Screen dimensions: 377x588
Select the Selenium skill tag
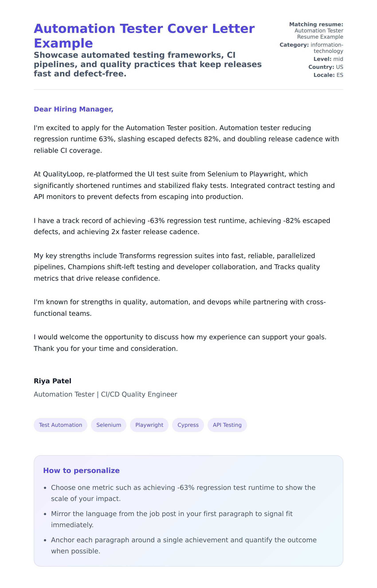click(x=108, y=425)
